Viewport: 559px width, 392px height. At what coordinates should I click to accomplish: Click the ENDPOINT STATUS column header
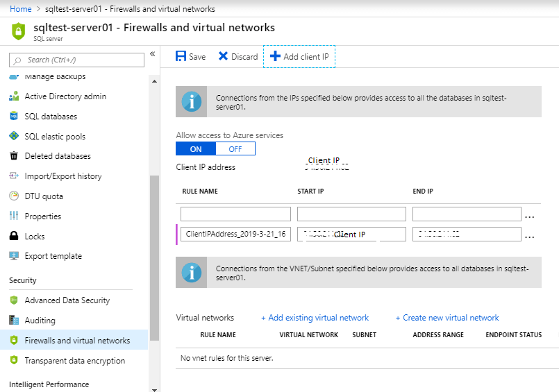[x=513, y=334]
